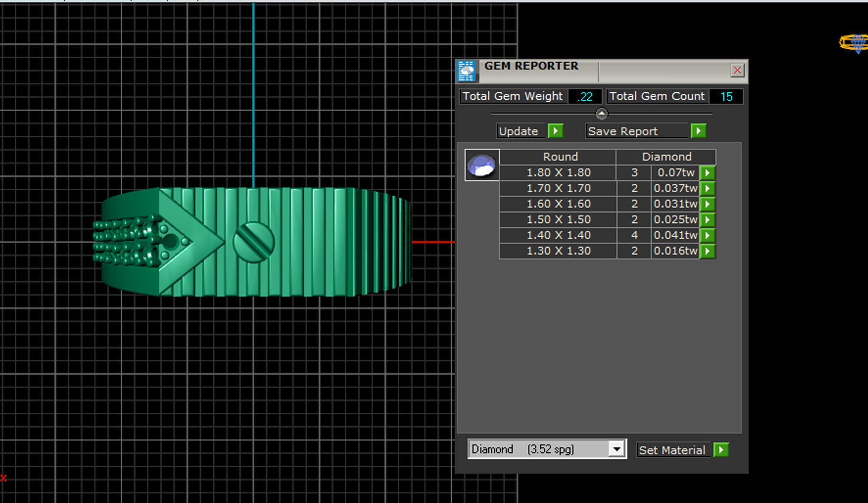The height and width of the screenshot is (503, 868).
Task: Click the Set Material button
Action: [672, 450]
